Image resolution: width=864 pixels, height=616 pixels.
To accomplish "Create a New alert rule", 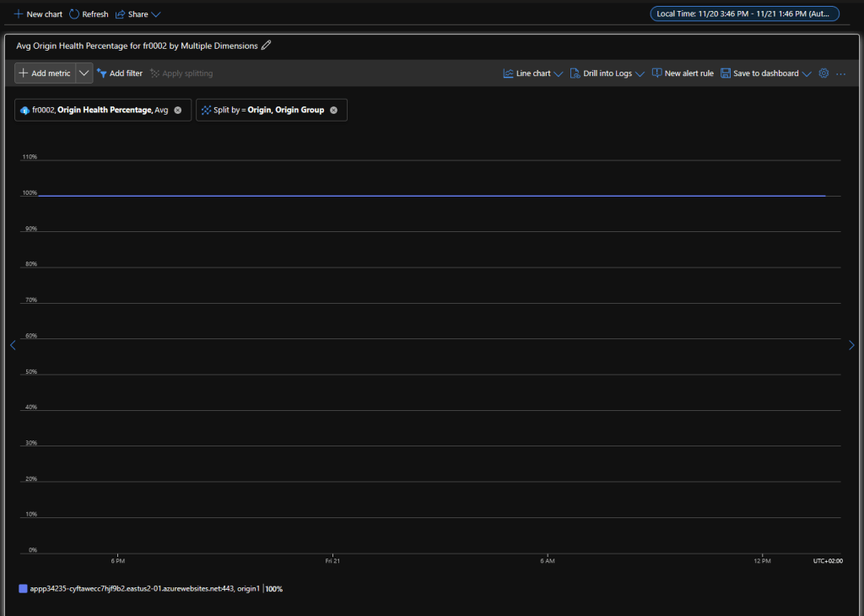I will click(683, 73).
